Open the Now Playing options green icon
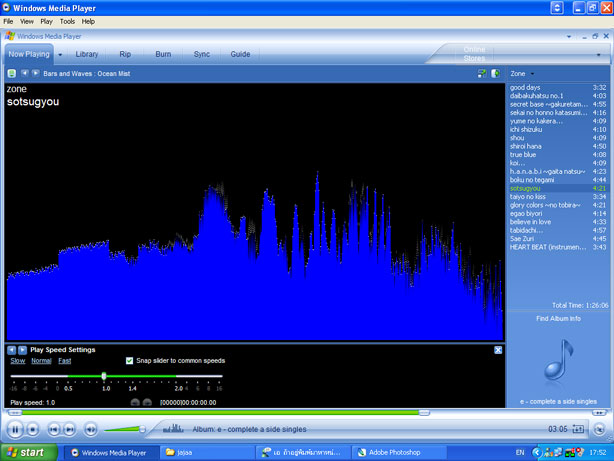This screenshot has height=461, width=614. [12, 73]
